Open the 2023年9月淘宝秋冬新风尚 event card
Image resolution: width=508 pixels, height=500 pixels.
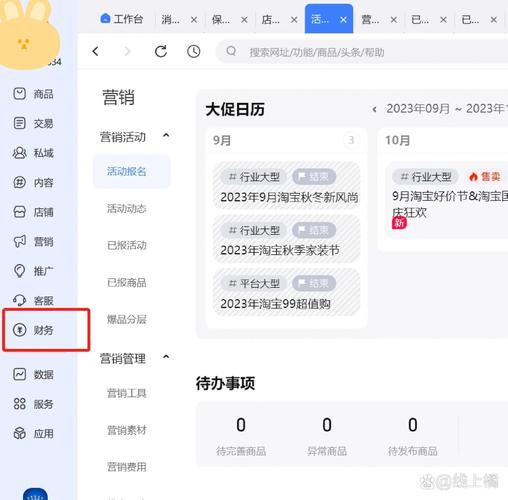pos(286,186)
